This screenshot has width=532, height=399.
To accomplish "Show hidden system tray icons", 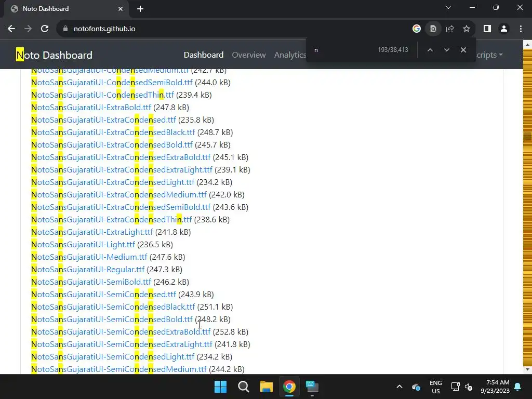I will [400, 387].
